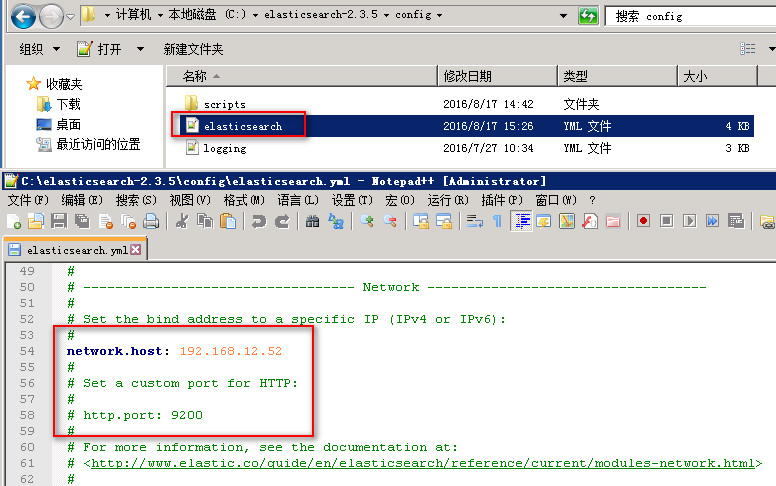Viewport: 776px width, 486px height.
Task: Click the Copy toolbar icon
Action: pos(204,221)
